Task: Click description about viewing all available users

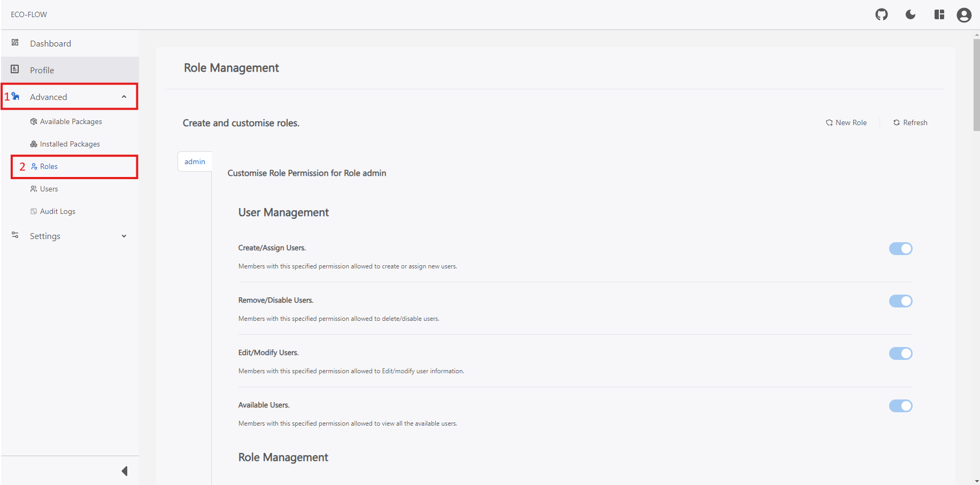Action: tap(348, 424)
